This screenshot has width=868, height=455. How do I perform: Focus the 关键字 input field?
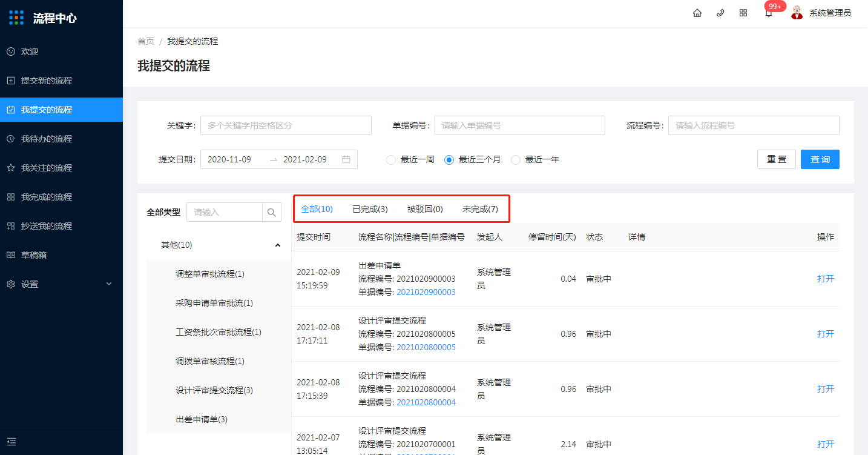[x=286, y=125]
